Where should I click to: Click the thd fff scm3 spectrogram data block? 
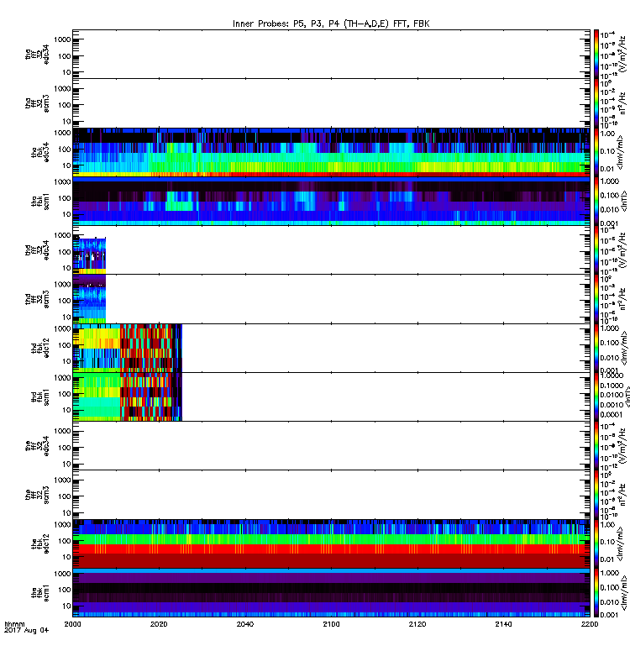pyautogui.click(x=89, y=299)
